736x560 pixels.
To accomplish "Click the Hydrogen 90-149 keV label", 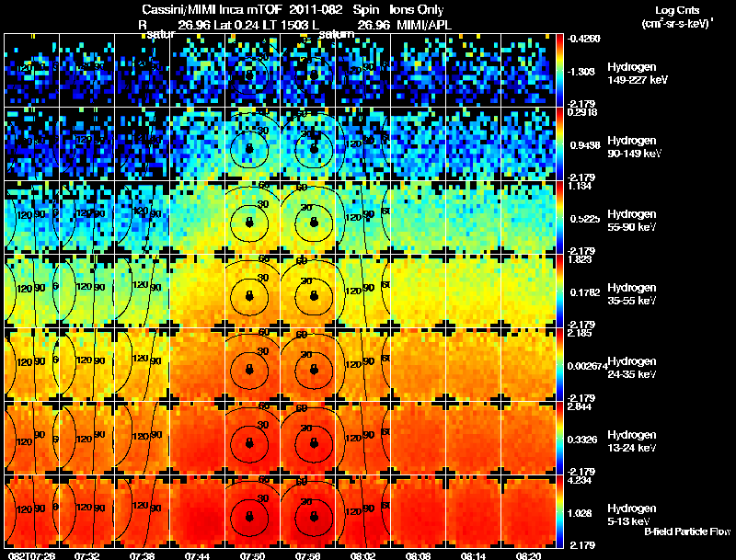I will tap(634, 147).
